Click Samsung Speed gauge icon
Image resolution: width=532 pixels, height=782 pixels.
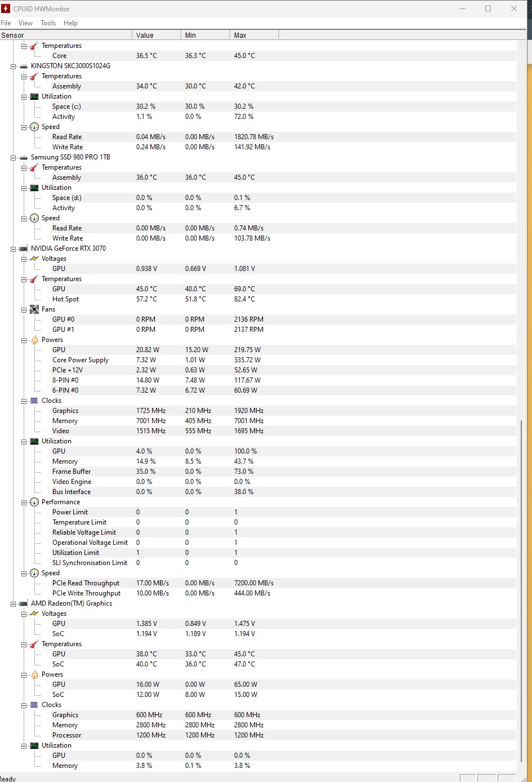[34, 218]
